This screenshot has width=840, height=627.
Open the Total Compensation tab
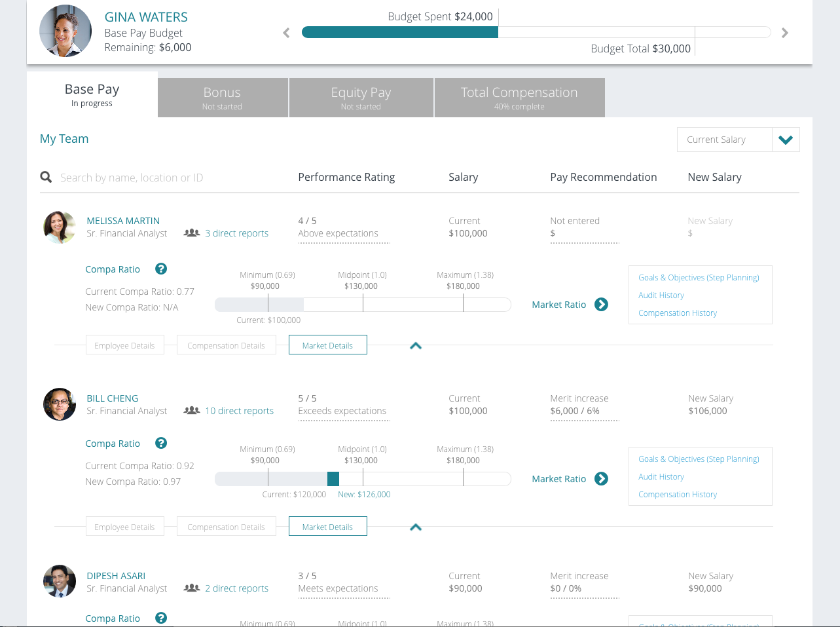pyautogui.click(x=519, y=98)
